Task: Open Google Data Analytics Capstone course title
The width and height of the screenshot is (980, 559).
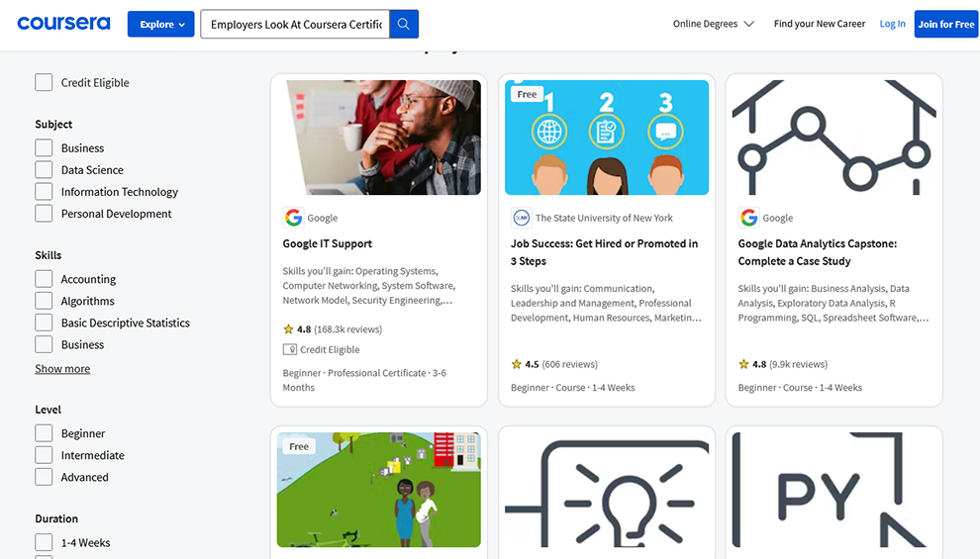Action: (818, 252)
